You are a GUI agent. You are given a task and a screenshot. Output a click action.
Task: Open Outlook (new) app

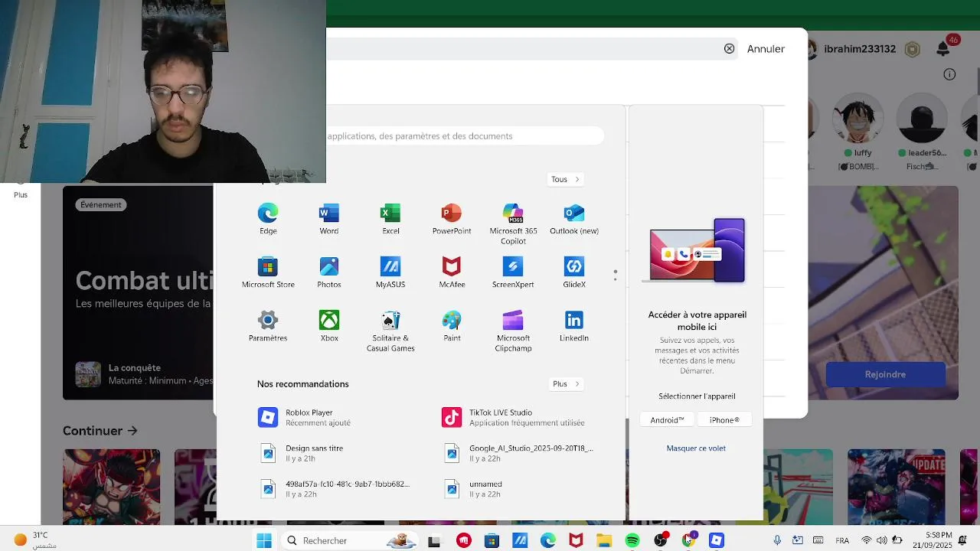tap(574, 219)
